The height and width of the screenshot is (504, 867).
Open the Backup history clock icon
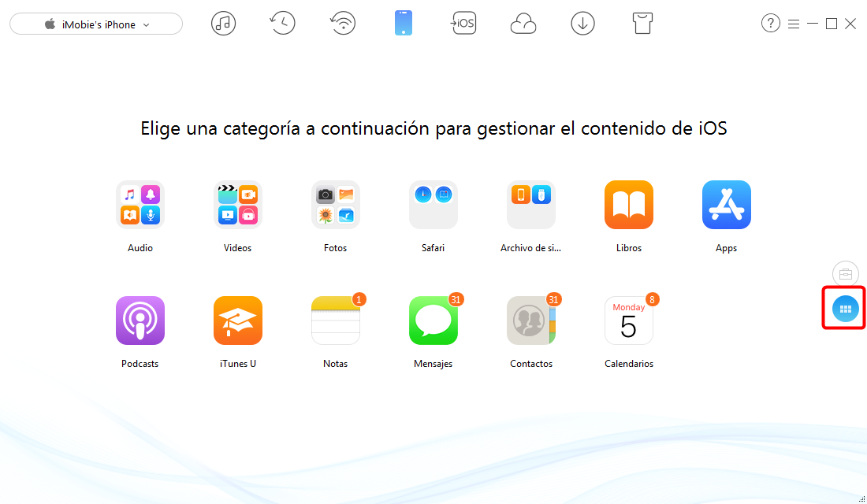point(282,24)
